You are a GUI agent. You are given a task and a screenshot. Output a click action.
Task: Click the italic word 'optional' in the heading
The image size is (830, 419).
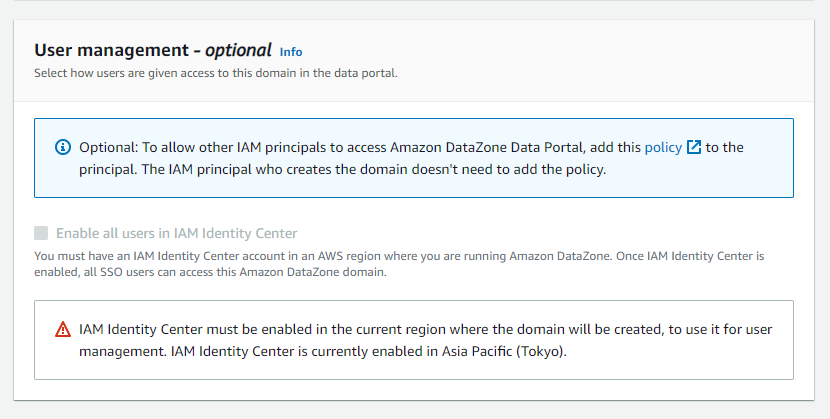click(x=239, y=50)
